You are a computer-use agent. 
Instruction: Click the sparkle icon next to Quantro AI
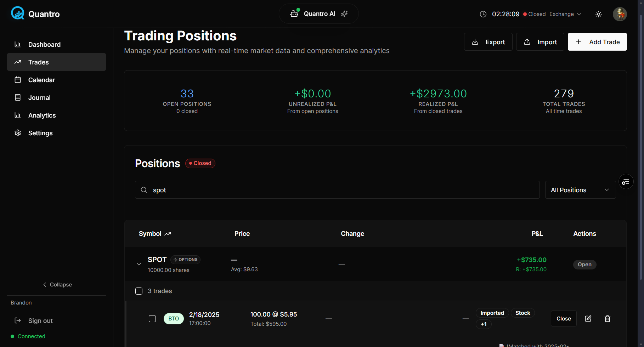(x=344, y=14)
